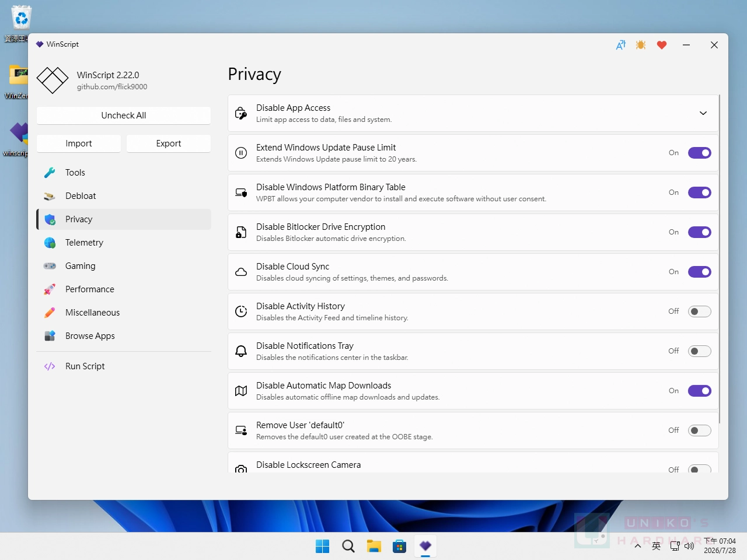Image resolution: width=747 pixels, height=560 pixels.
Task: Select the Privacy page in sidebar
Action: [124, 219]
